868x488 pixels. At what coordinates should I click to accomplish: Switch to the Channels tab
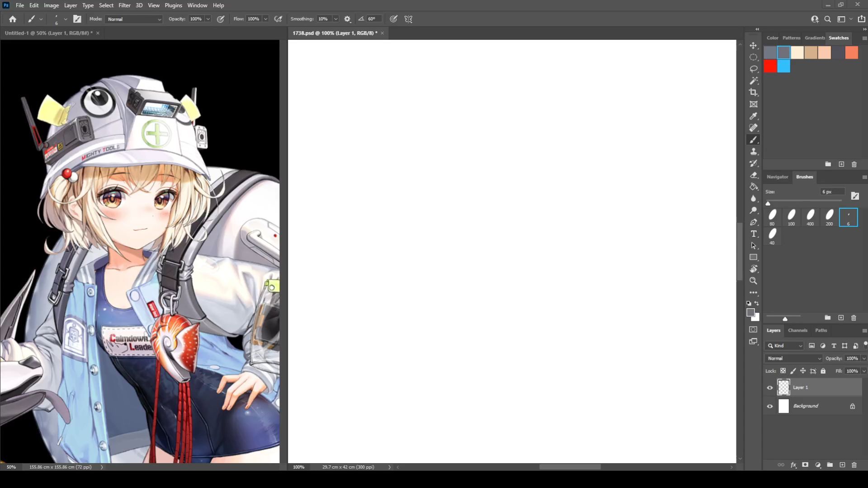click(797, 330)
